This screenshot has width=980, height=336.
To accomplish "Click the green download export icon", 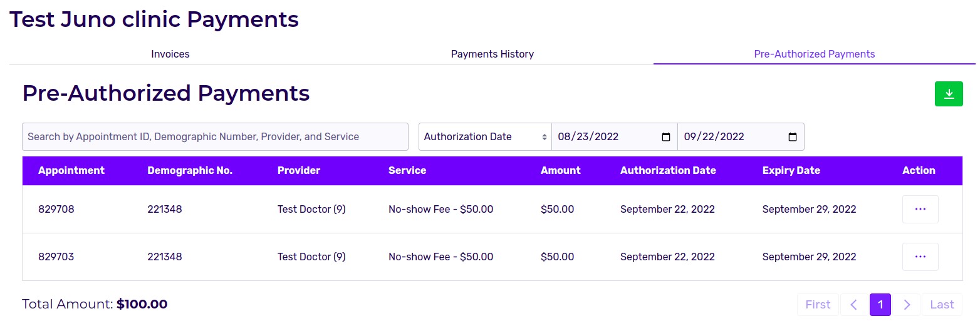I will (x=949, y=94).
